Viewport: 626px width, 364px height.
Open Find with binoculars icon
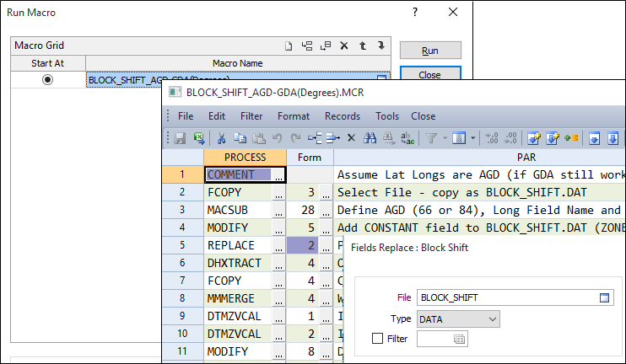(370, 138)
